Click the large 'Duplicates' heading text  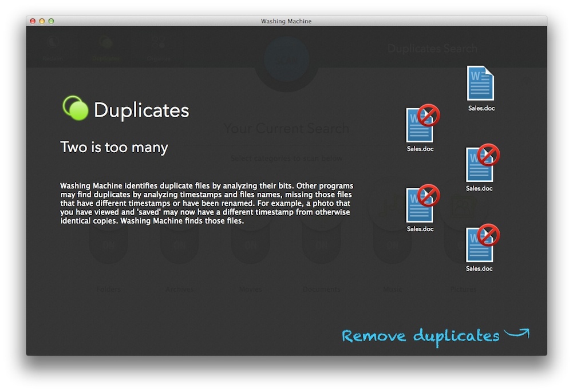[141, 110]
